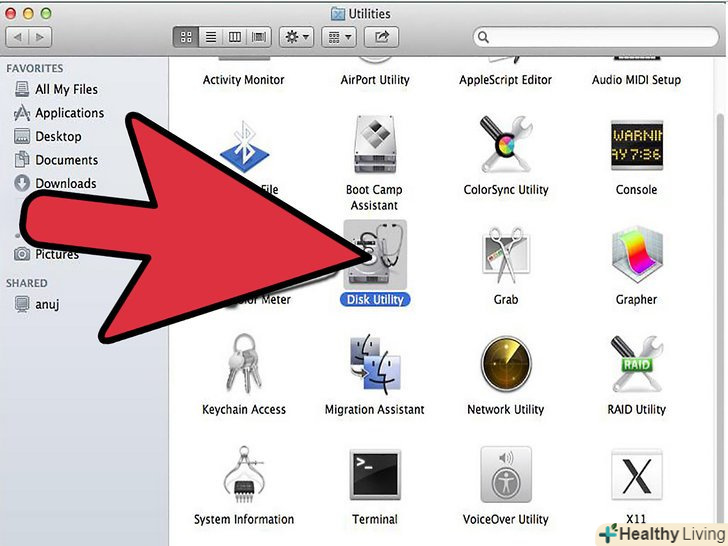Open the X11 app icon
Viewport: 728px width, 546px height.
(637, 474)
